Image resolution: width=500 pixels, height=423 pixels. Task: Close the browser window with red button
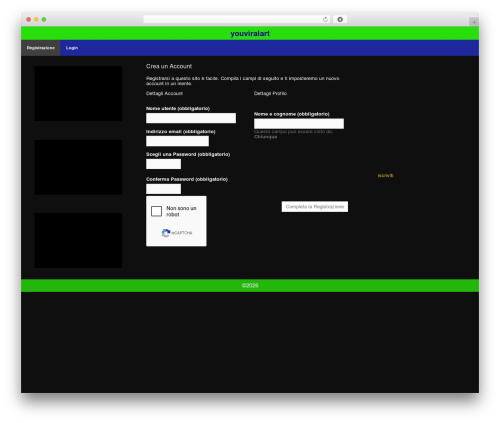(x=29, y=19)
